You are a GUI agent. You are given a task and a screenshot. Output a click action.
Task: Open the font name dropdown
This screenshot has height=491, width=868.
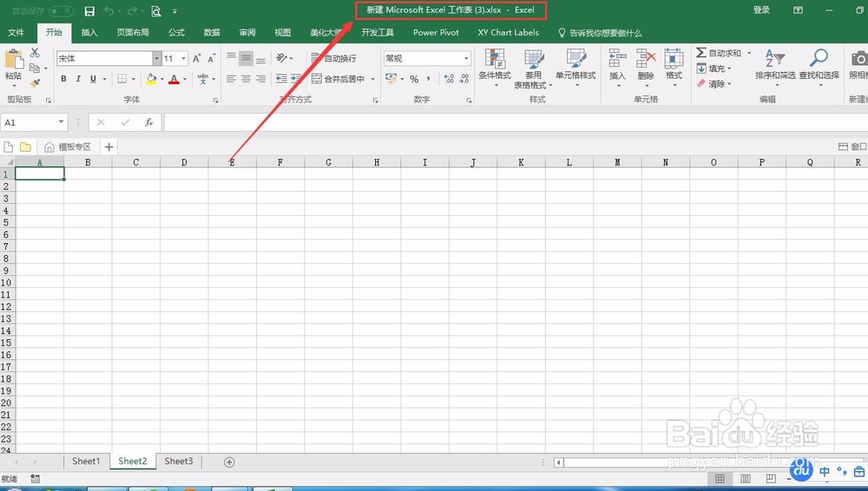[156, 58]
